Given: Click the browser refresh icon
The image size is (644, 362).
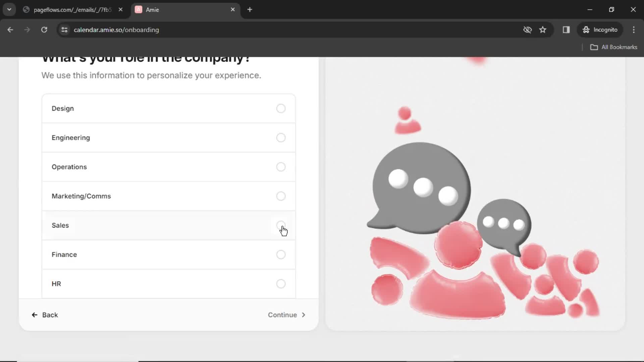Looking at the screenshot, I should pyautogui.click(x=44, y=29).
